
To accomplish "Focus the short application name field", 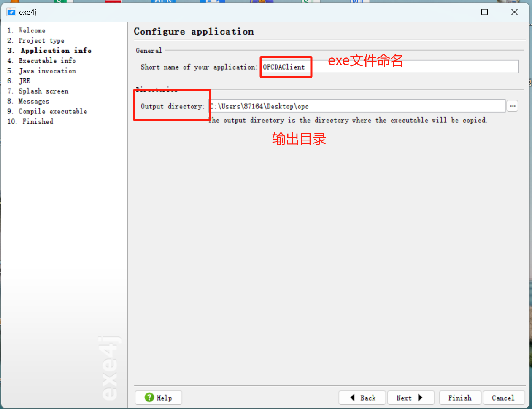I will (390, 67).
